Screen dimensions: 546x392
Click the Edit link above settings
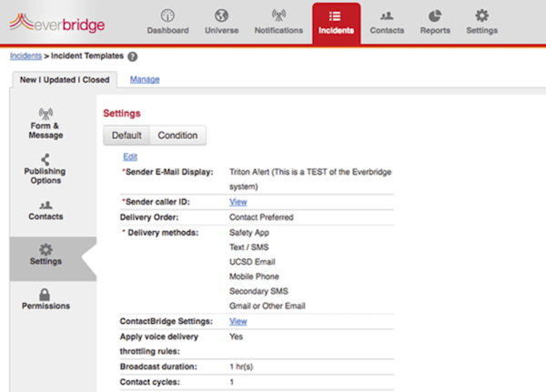(129, 156)
